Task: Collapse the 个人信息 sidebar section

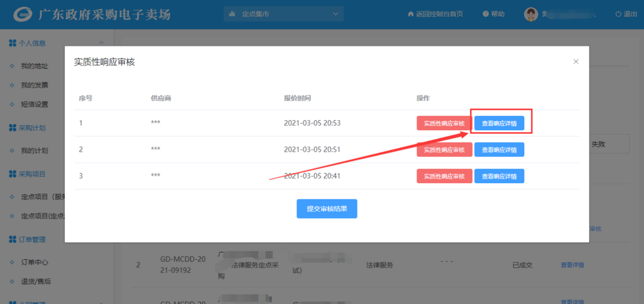Action: pos(101,44)
